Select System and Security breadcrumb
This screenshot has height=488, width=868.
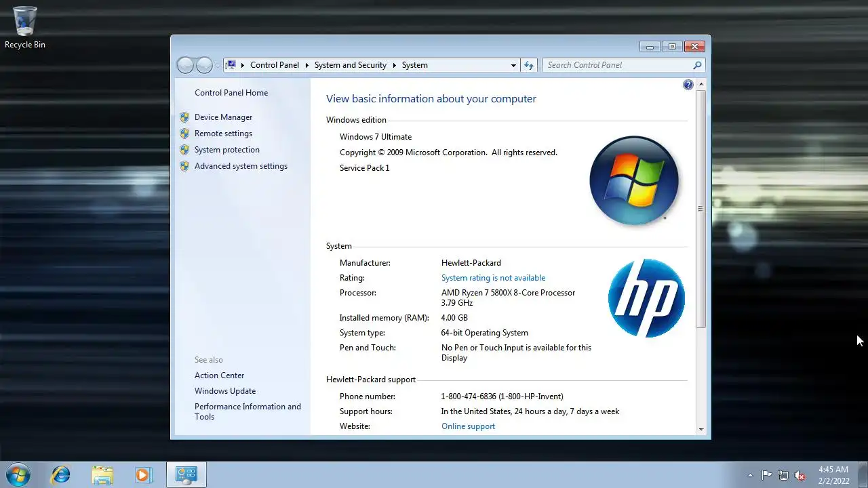tap(351, 65)
